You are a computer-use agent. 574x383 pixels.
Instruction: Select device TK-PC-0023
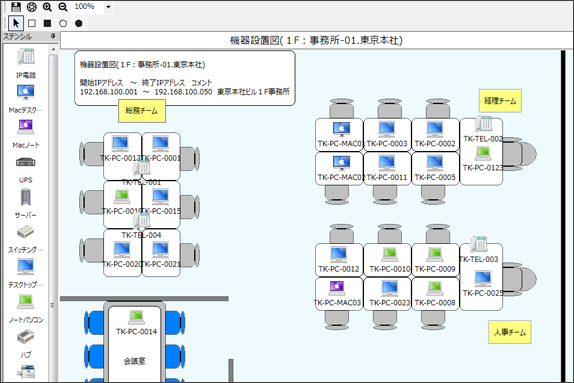point(390,288)
